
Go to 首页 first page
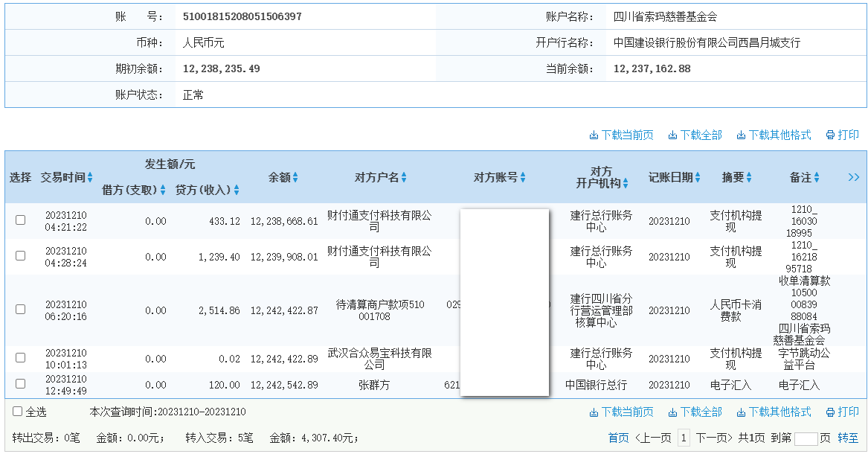(x=618, y=438)
